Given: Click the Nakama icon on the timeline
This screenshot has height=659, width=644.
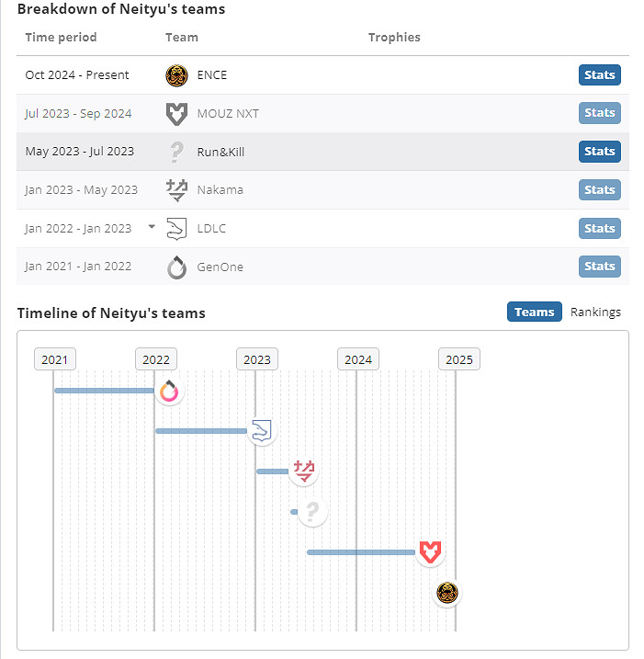Looking at the screenshot, I should pos(303,472).
